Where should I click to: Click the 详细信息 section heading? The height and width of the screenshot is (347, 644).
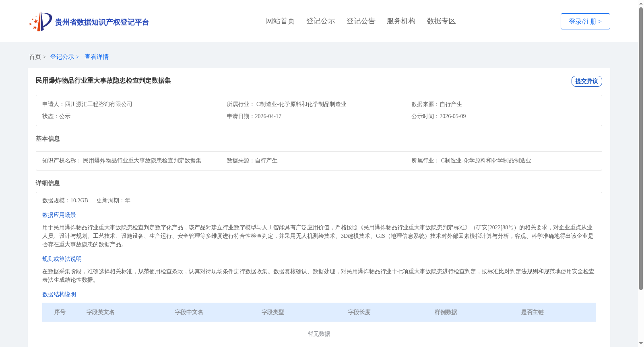[x=47, y=183]
